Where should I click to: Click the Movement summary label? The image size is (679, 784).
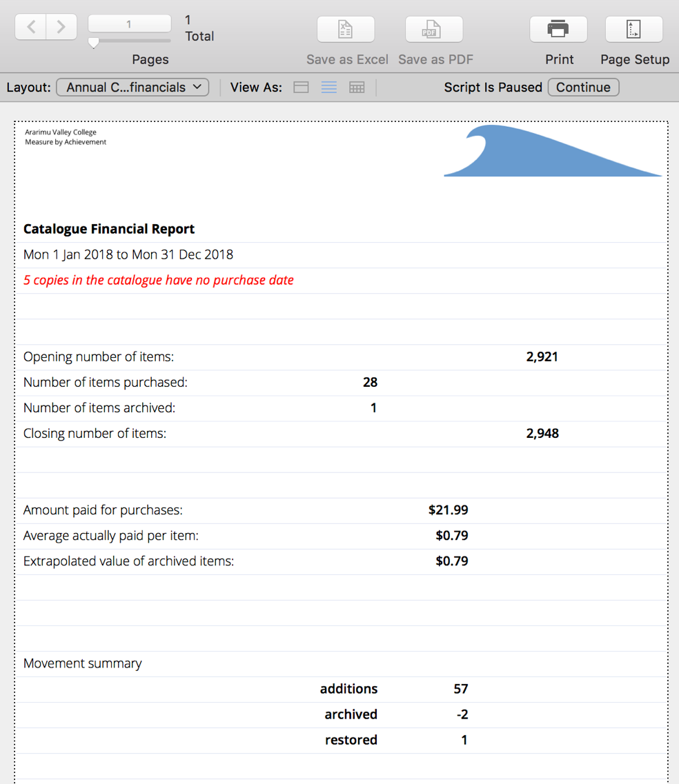(x=83, y=663)
